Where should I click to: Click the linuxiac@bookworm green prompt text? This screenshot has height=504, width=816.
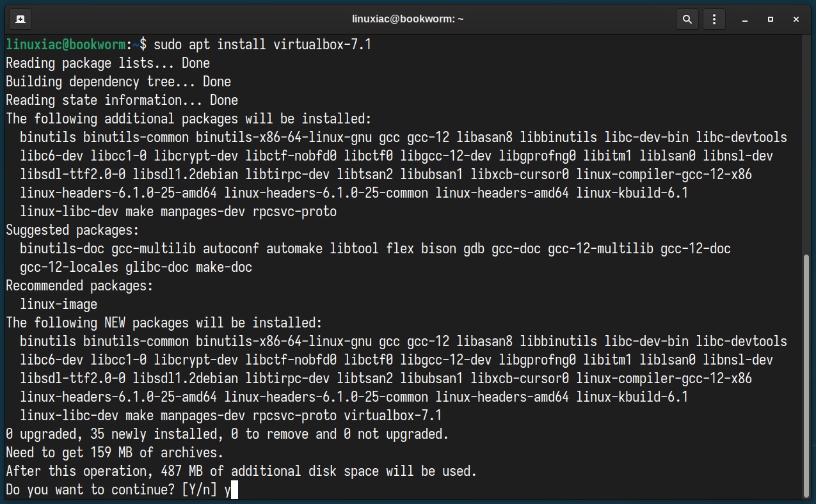[65, 45]
